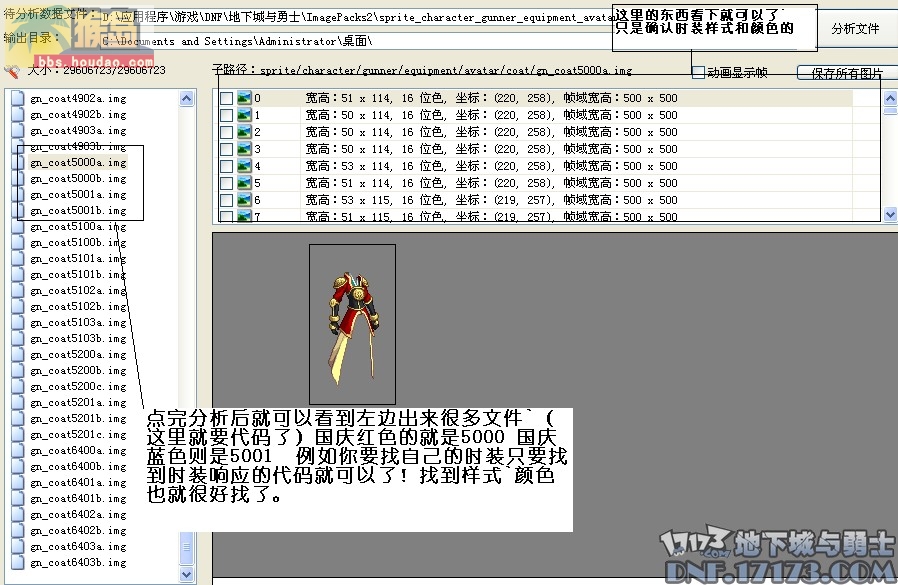The height and width of the screenshot is (585, 898).
Task: Click the image icon of frame 1
Action: point(245,115)
